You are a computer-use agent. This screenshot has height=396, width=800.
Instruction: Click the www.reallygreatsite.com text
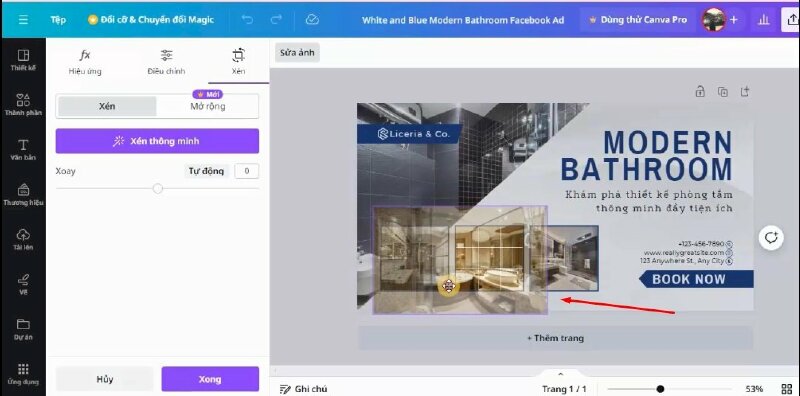684,253
